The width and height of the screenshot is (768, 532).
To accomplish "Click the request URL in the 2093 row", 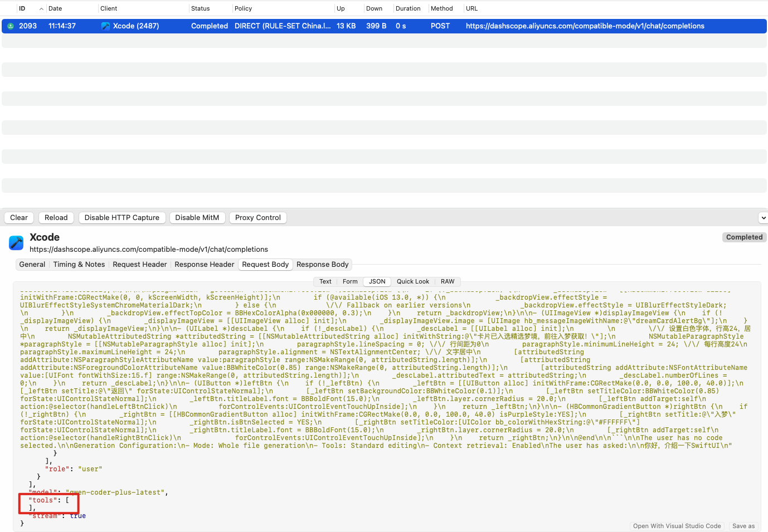I will 585,26.
